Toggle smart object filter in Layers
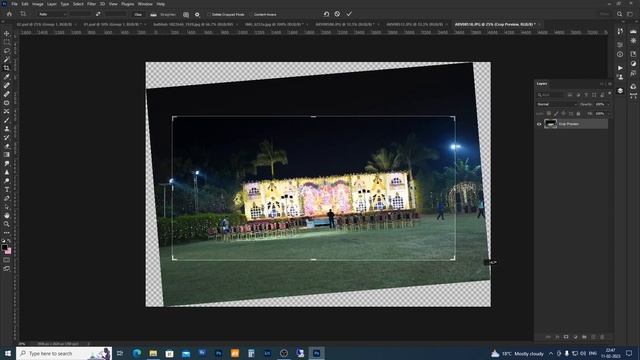Image resolution: width=640 pixels, height=360 pixels. click(x=602, y=95)
